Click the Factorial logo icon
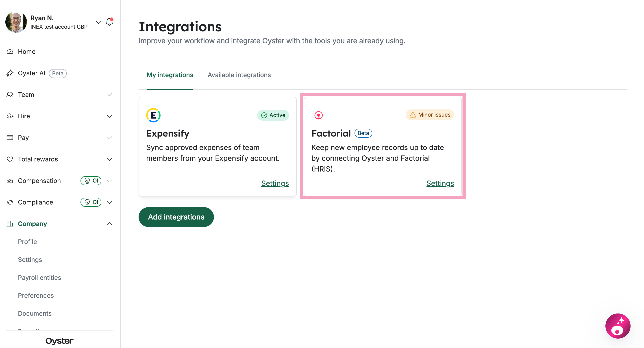Image resolution: width=644 pixels, height=348 pixels. [318, 115]
